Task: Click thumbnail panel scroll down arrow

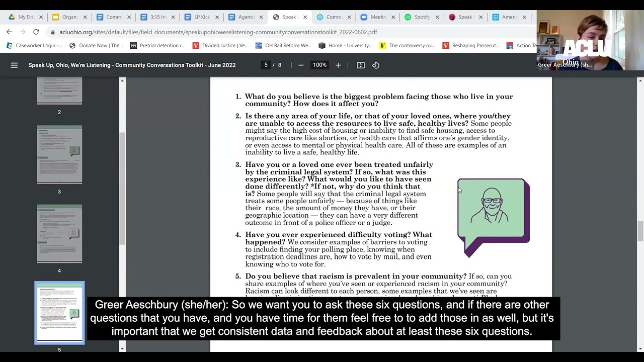Action: tap(122, 348)
